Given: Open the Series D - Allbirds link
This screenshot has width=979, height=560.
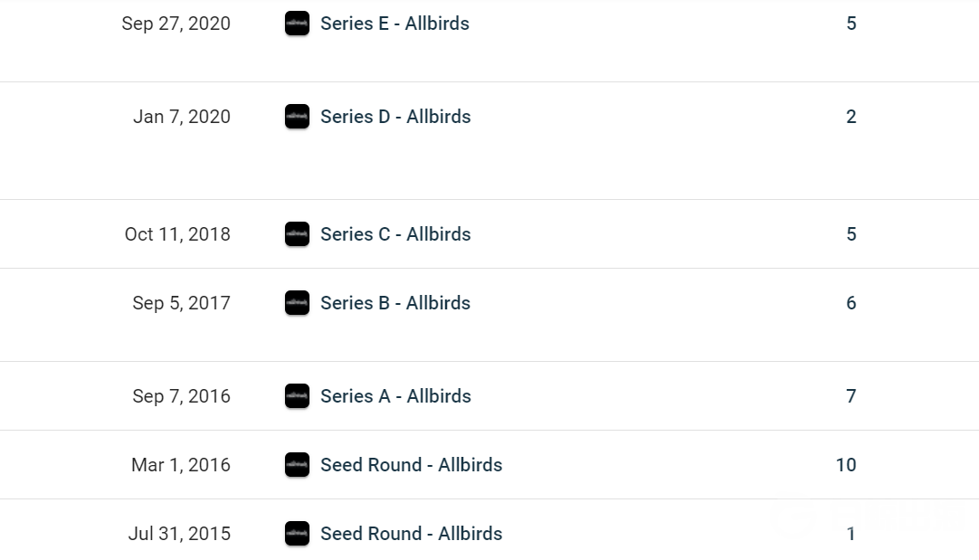Looking at the screenshot, I should (x=395, y=117).
